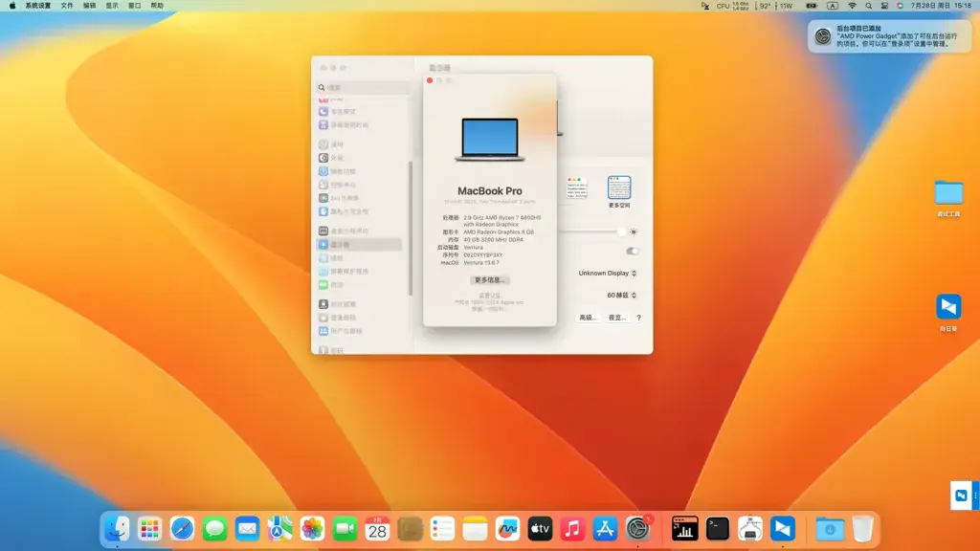Open Terminal from the Dock
The image size is (980, 551).
(717, 529)
